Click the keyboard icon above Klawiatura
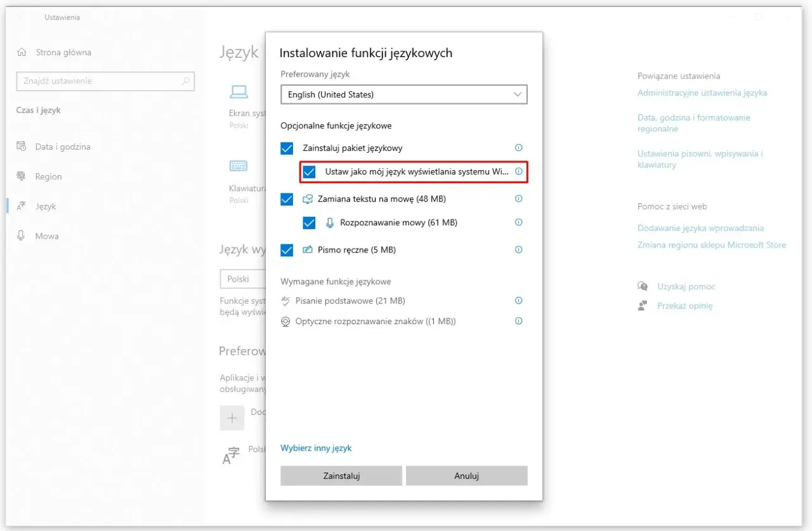812x531 pixels. point(239,166)
